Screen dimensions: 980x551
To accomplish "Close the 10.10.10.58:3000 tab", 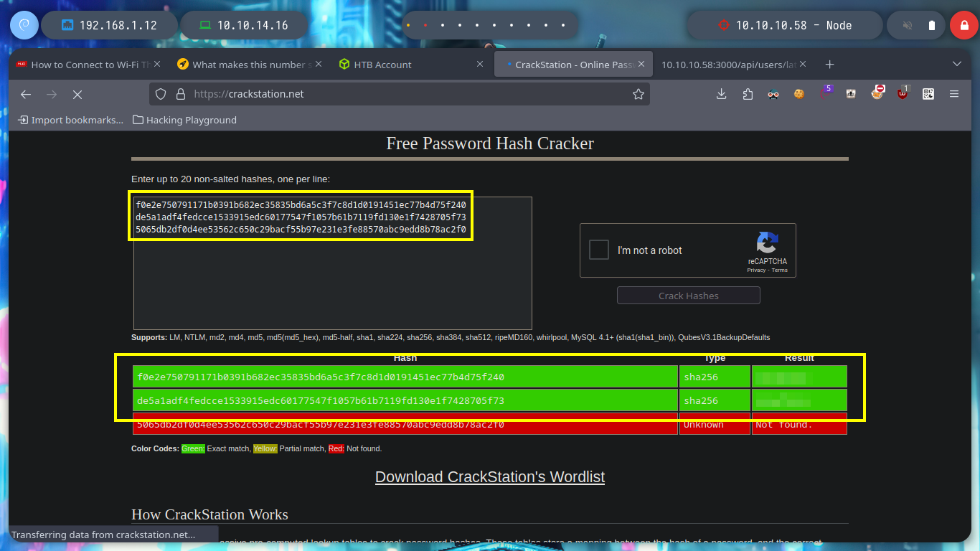I will click(804, 65).
